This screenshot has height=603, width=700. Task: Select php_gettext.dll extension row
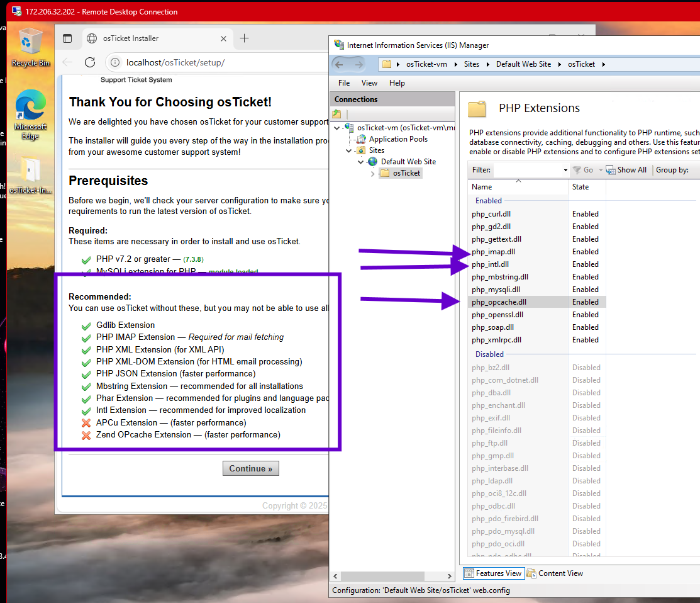tap(536, 239)
